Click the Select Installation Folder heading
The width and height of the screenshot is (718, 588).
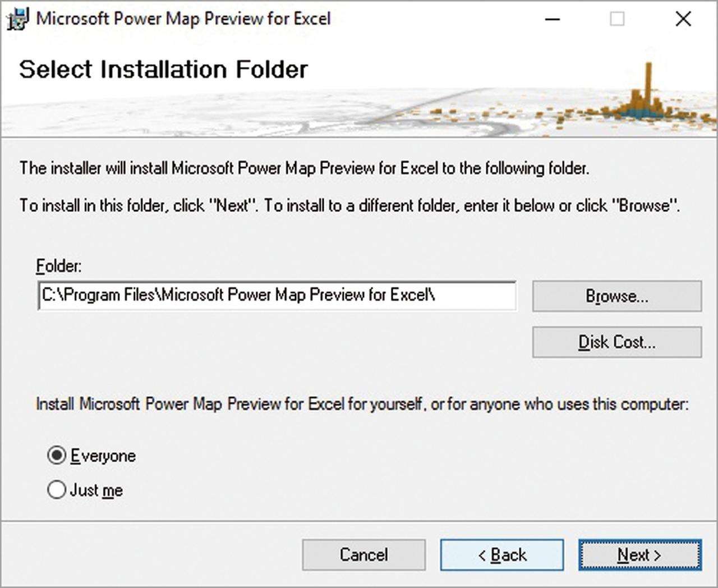[163, 70]
